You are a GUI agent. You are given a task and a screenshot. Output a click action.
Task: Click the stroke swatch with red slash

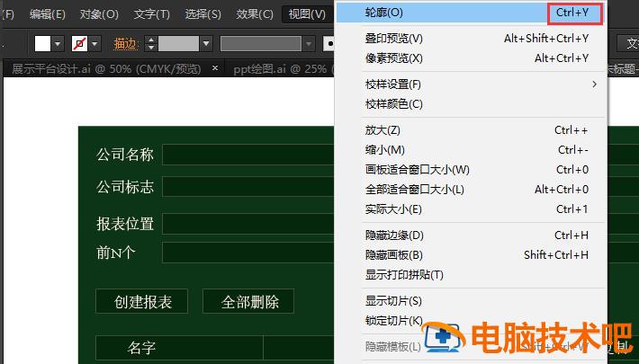coord(79,43)
